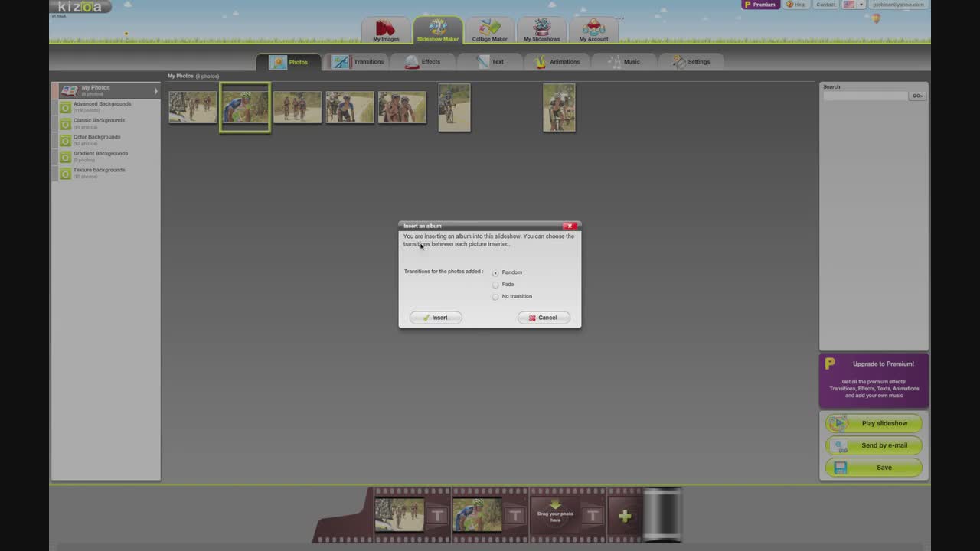The width and height of the screenshot is (980, 551).
Task: Click the Drag your photo here slot
Action: (x=555, y=515)
